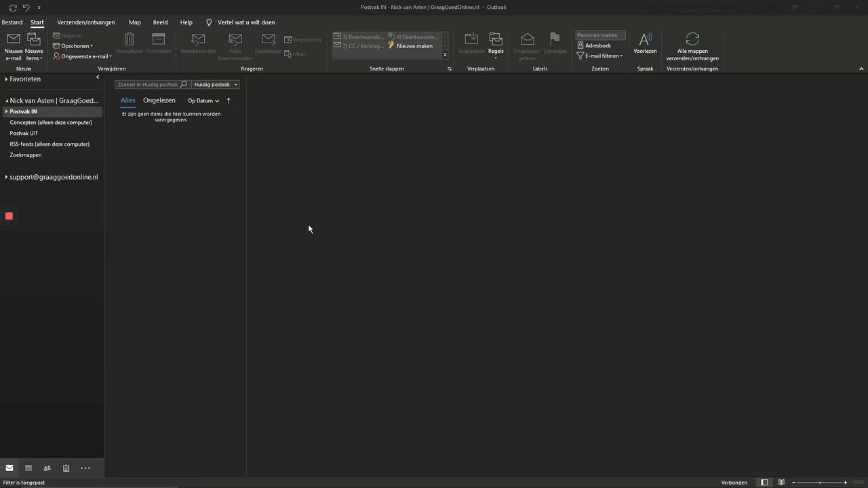Click the Voorlezen speech icon
868x488 pixels.
pos(645,43)
